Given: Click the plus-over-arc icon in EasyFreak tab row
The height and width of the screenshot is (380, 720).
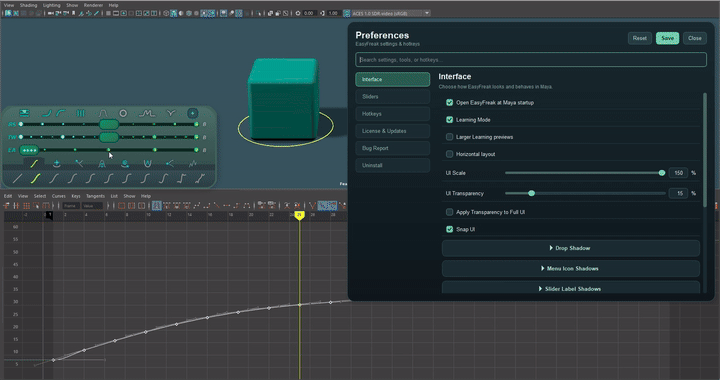Looking at the screenshot, I should [57, 163].
